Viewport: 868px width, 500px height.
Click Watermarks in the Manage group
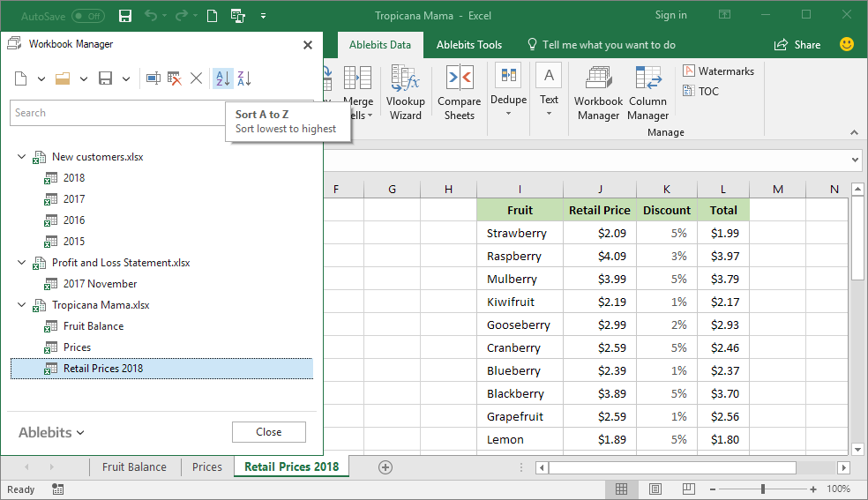pos(718,71)
